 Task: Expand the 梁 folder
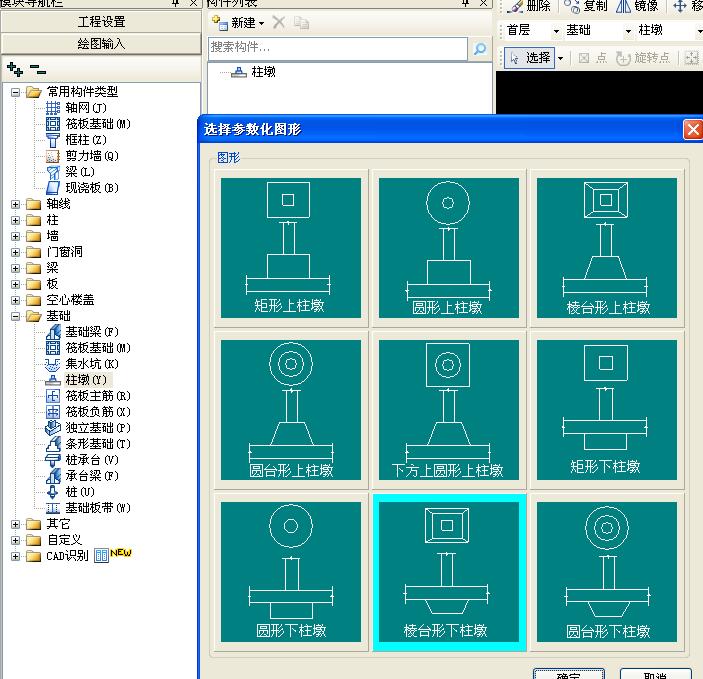click(15, 268)
